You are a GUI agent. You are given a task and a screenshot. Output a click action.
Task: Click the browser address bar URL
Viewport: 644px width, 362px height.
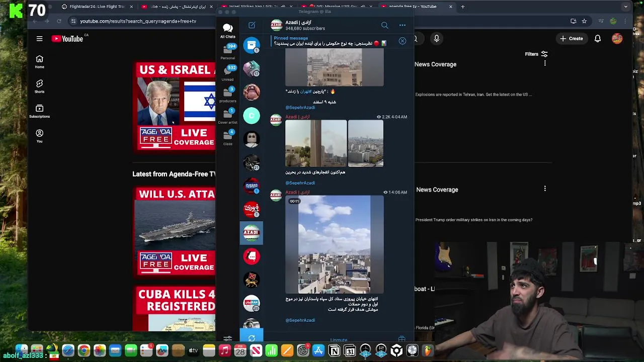pyautogui.click(x=138, y=21)
